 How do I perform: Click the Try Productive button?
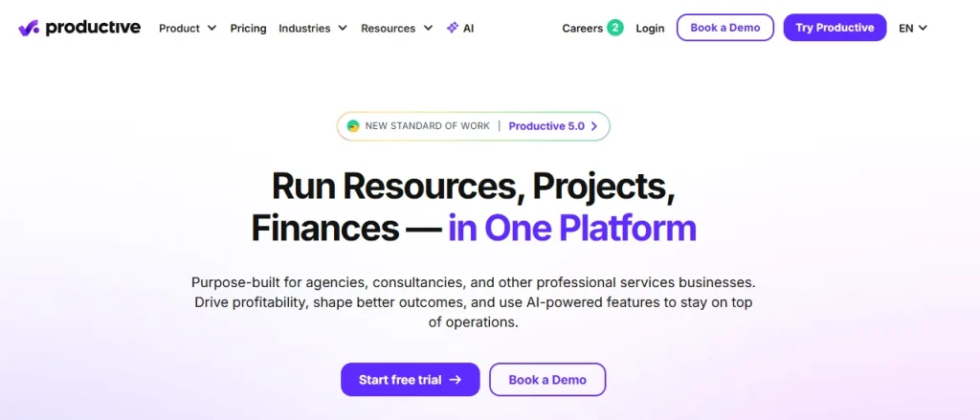(835, 28)
